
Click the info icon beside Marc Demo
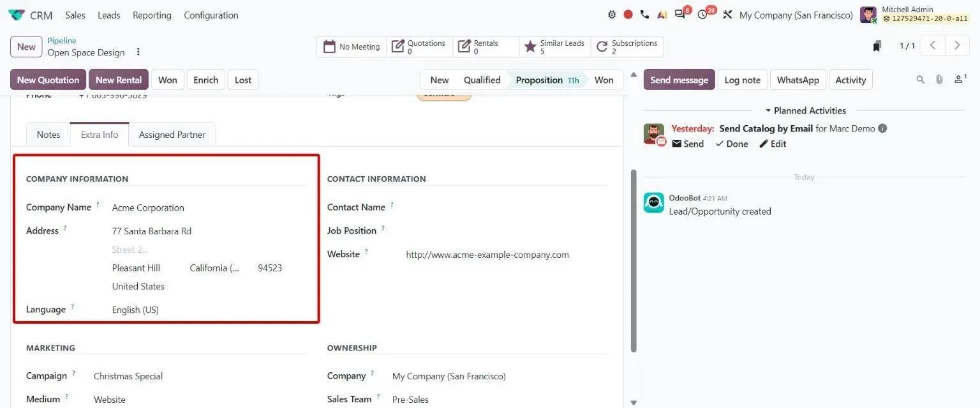point(882,128)
